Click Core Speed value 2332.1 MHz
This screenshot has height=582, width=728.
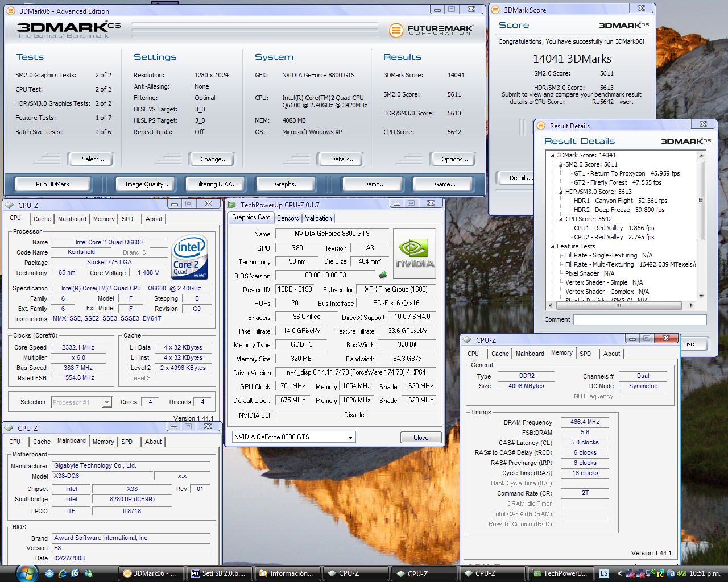coord(78,347)
